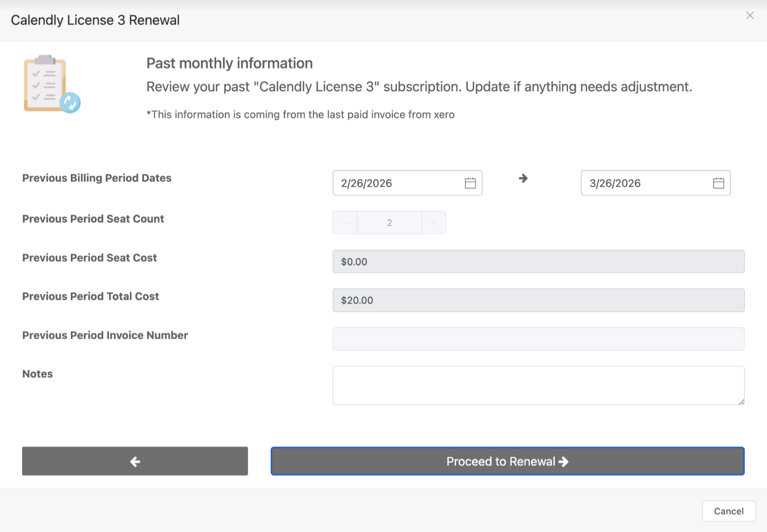767x532 pixels.
Task: Click the Calendly License 3 Renewal title
Action: (x=95, y=20)
